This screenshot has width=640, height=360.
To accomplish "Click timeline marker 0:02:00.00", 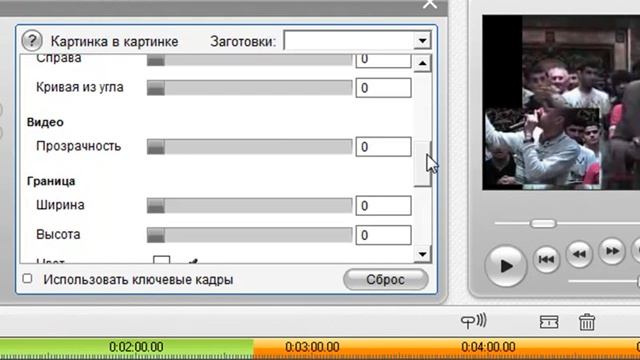I will 136,347.
